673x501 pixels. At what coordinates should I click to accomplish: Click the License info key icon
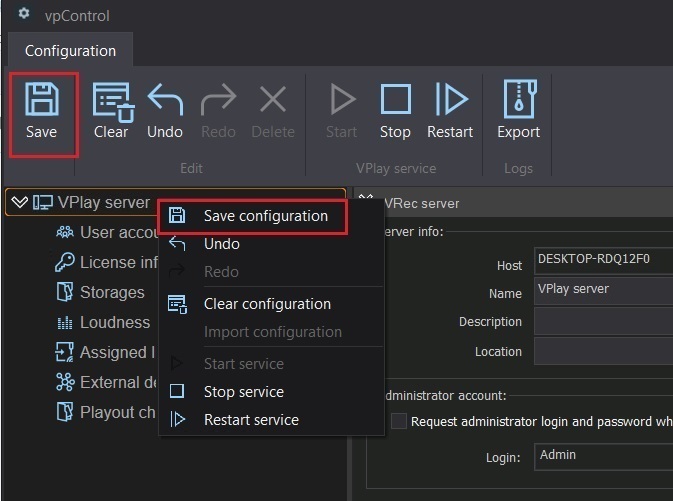(65, 262)
